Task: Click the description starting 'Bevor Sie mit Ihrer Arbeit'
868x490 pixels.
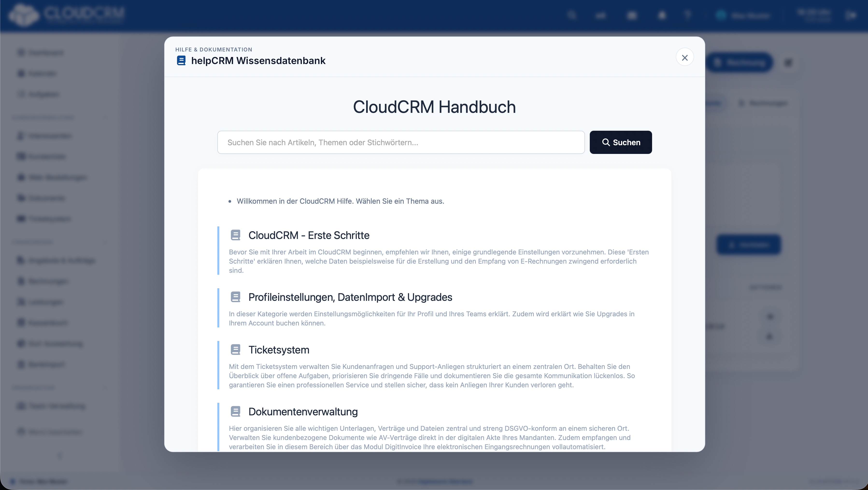Action: click(x=439, y=261)
